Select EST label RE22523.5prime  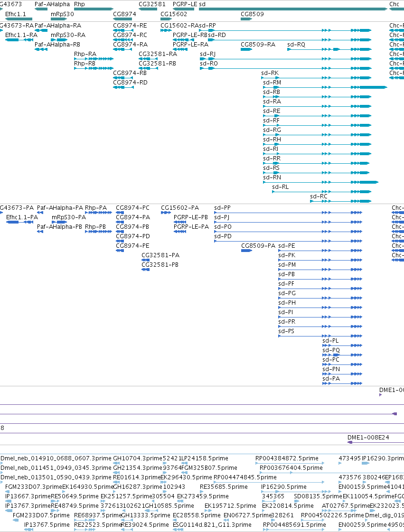click(x=97, y=525)
